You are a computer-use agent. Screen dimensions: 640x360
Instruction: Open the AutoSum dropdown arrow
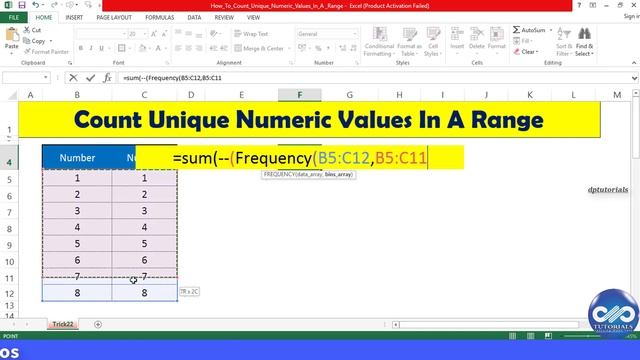(x=551, y=30)
